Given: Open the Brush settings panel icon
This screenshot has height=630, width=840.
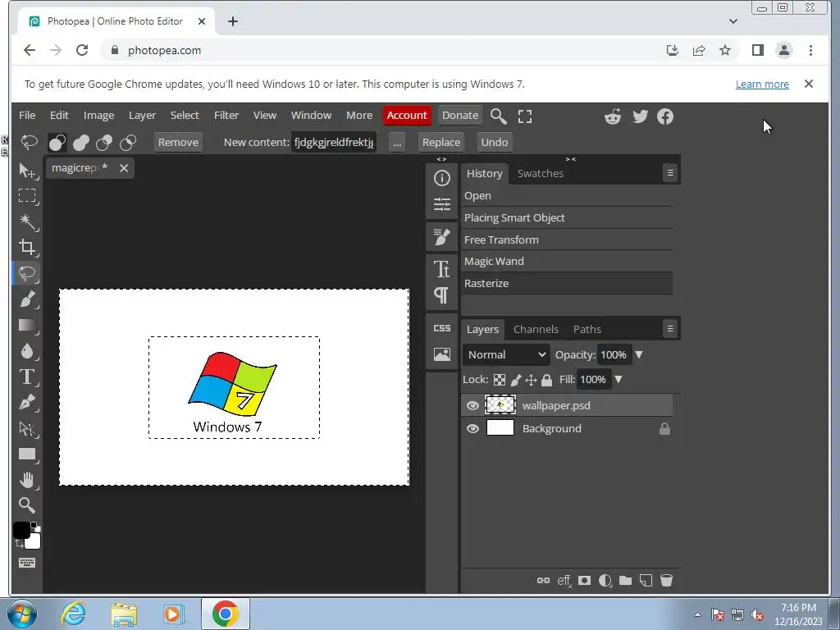Looking at the screenshot, I should [x=441, y=236].
